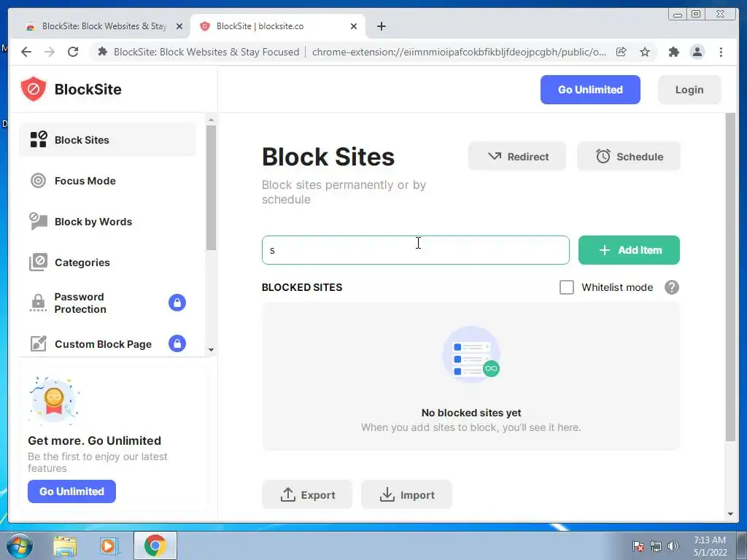Reload the current page
This screenshot has height=560, width=747.
pyautogui.click(x=73, y=52)
